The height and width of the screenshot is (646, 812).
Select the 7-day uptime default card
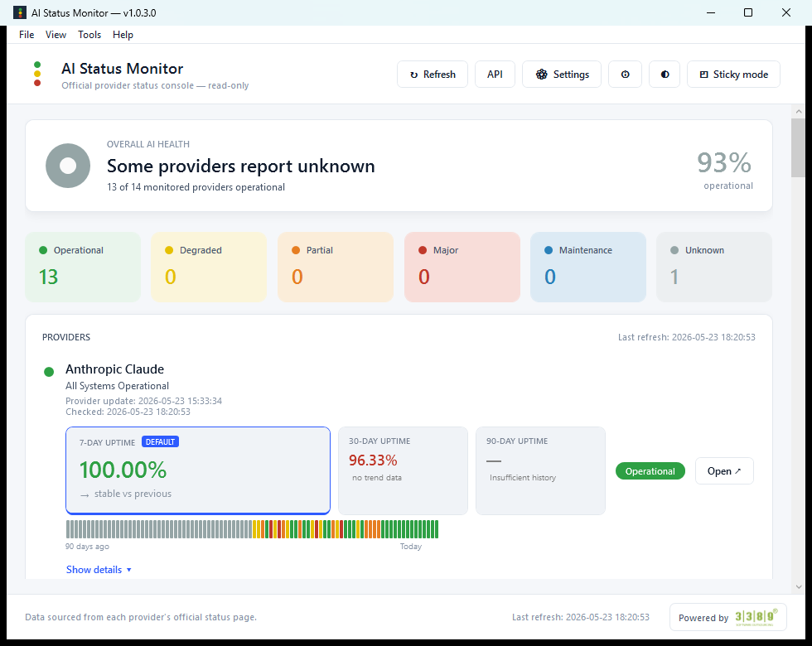coord(198,470)
